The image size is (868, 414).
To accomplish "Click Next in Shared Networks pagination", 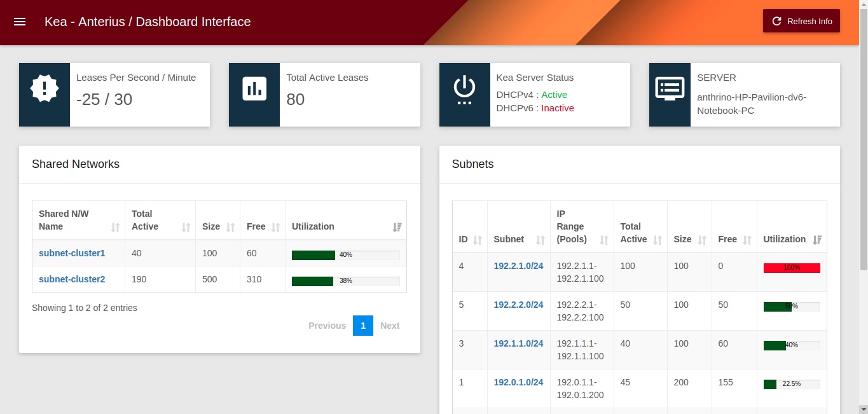I will (390, 326).
